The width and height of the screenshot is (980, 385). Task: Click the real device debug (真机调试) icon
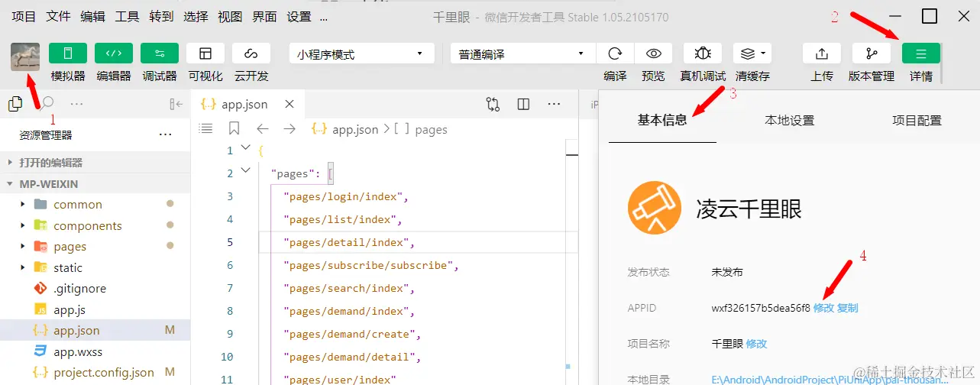[x=703, y=53]
